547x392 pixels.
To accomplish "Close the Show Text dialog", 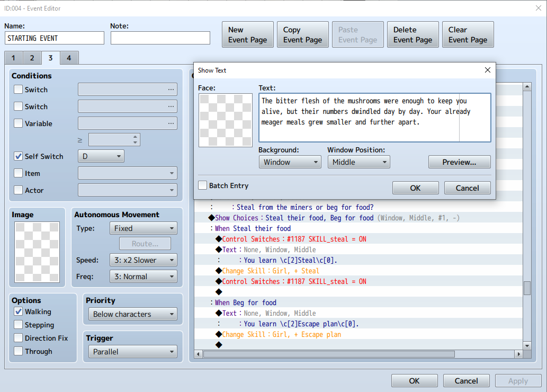I will click(487, 70).
